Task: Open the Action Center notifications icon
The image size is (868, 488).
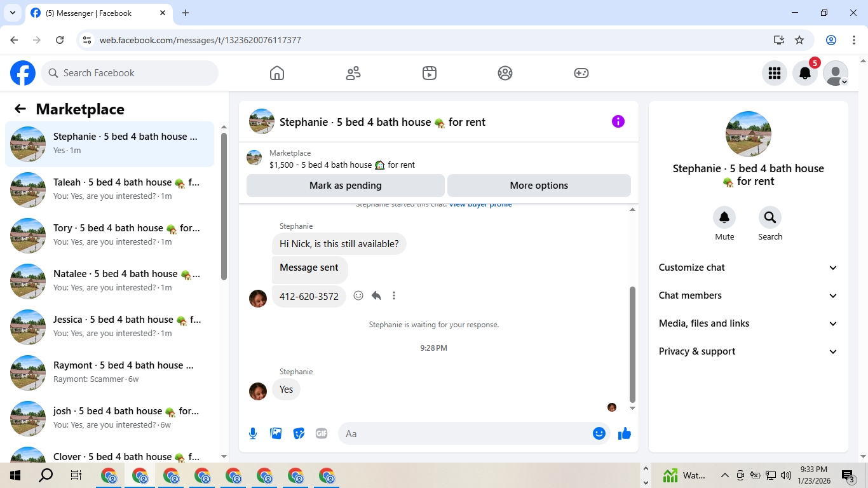Action: 848,475
